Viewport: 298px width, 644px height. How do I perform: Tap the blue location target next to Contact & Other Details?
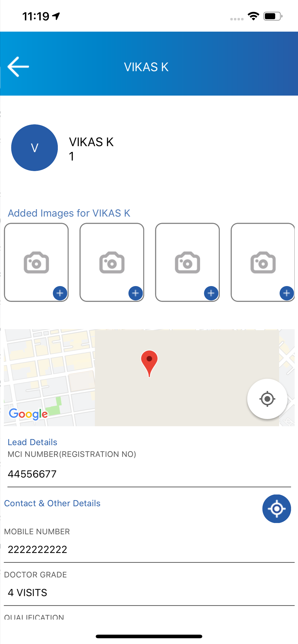[276, 509]
